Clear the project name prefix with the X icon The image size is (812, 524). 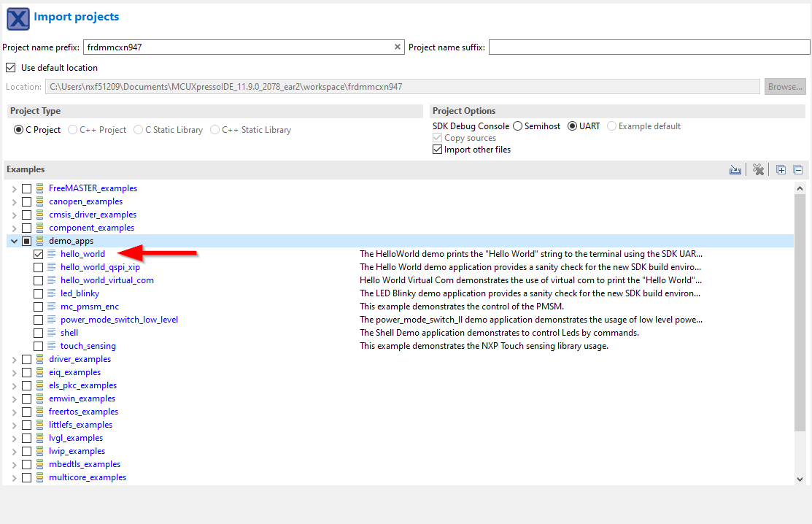(398, 47)
